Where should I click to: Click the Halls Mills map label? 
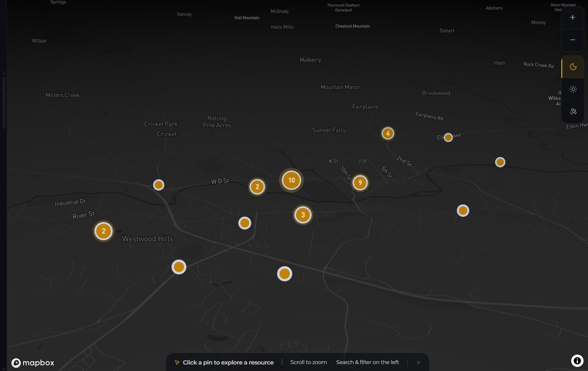coord(282,27)
